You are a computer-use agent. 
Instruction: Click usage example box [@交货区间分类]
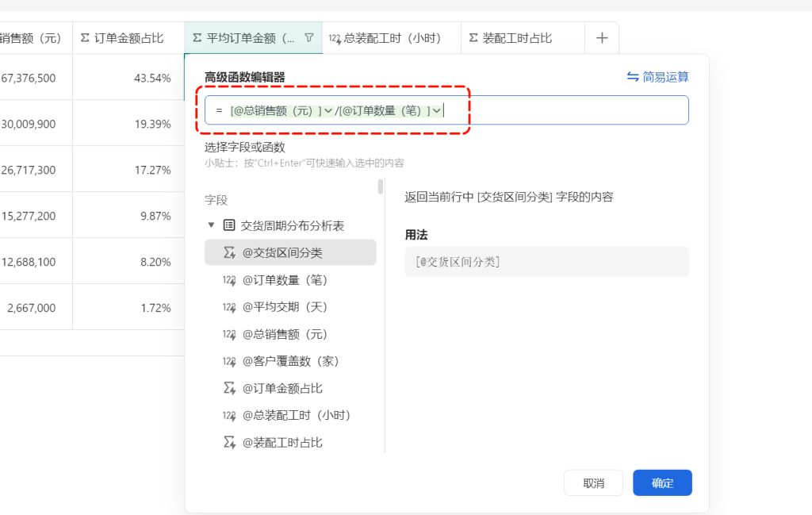(x=546, y=262)
